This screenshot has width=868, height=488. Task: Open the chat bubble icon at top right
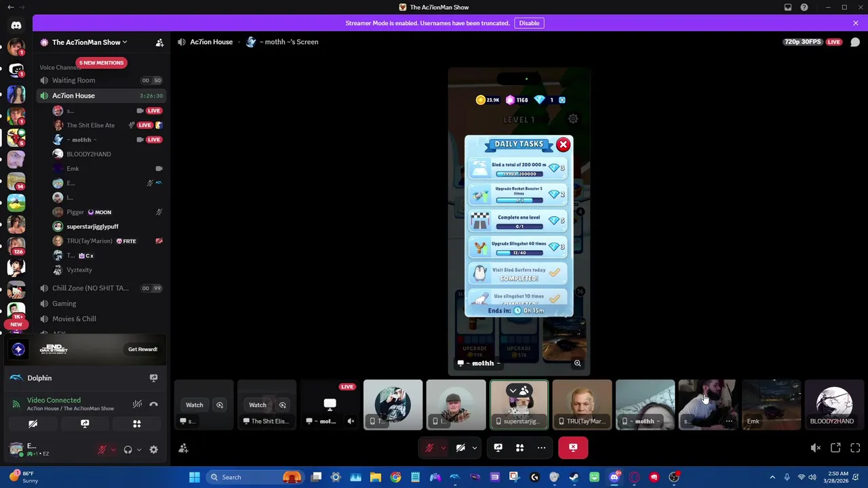[x=855, y=42]
